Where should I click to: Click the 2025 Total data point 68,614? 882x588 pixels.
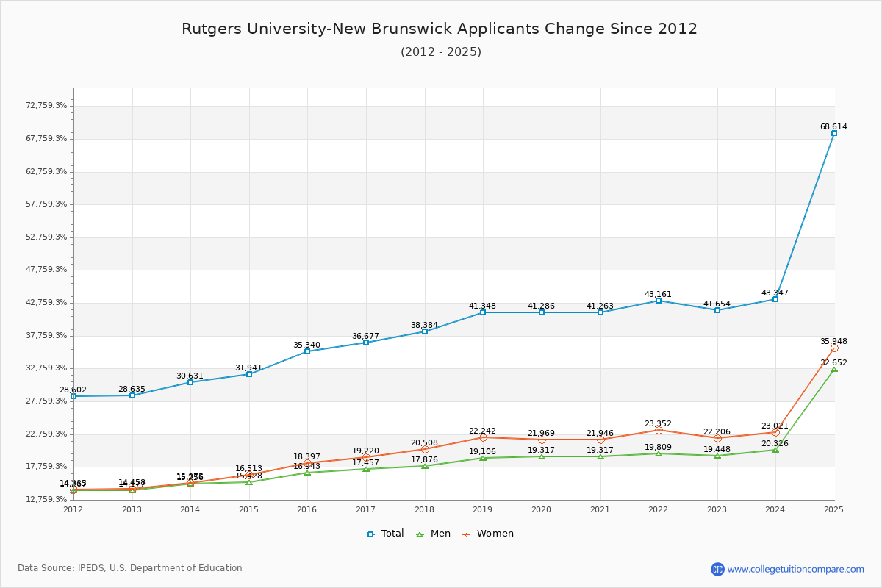point(833,133)
